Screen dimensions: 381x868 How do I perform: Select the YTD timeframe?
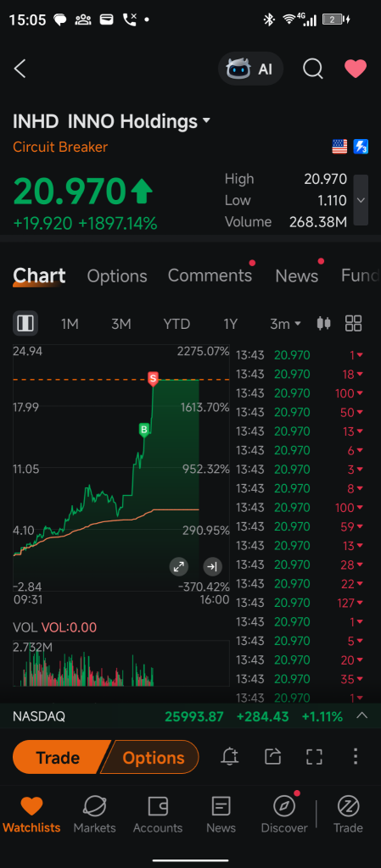tap(176, 324)
